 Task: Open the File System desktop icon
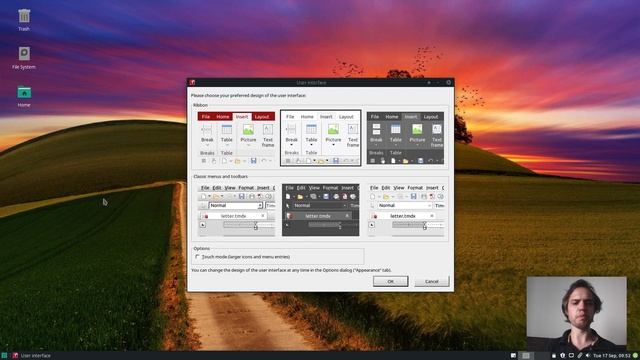24,58
